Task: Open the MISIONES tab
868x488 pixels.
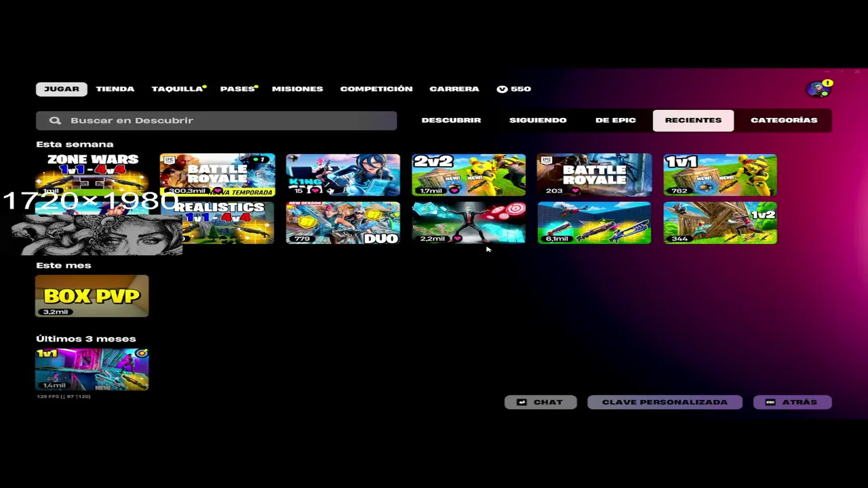Action: (x=298, y=89)
